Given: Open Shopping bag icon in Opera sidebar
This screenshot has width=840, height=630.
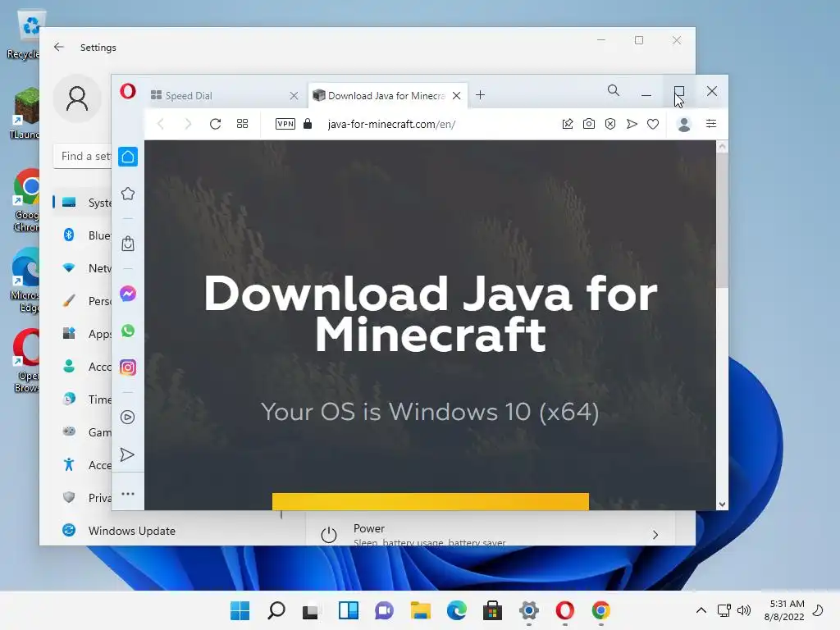Looking at the screenshot, I should (127, 244).
